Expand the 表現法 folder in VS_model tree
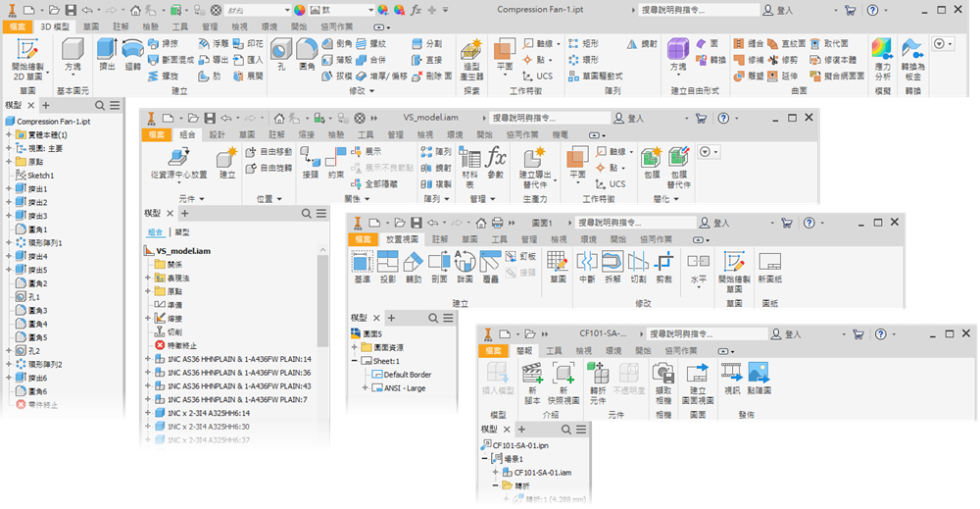The height and width of the screenshot is (509, 980). (x=149, y=278)
